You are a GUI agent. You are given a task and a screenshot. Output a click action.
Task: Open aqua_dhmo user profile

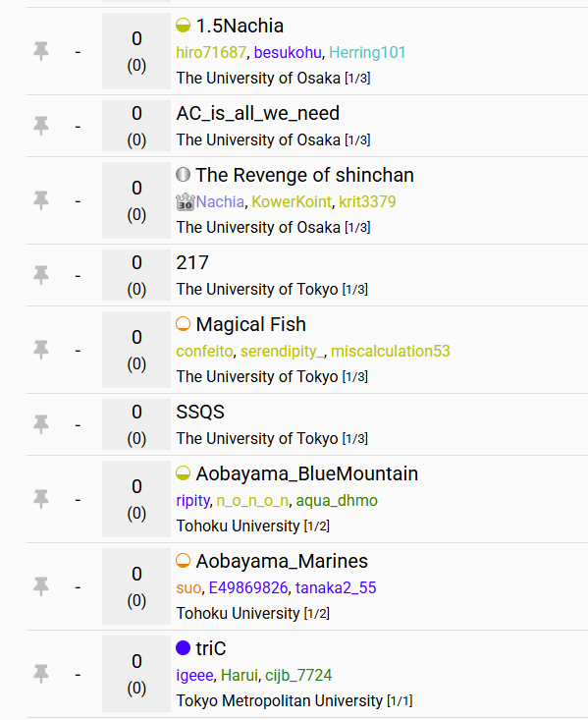(337, 500)
